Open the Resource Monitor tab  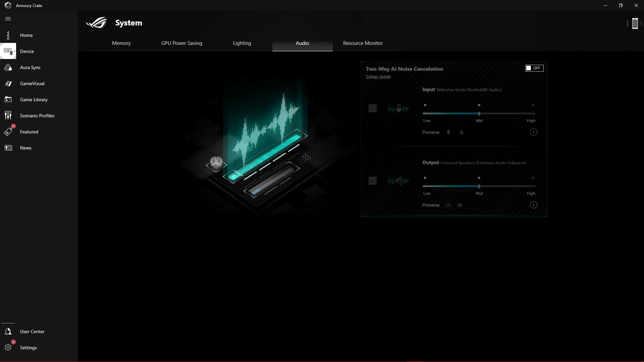[363, 43]
